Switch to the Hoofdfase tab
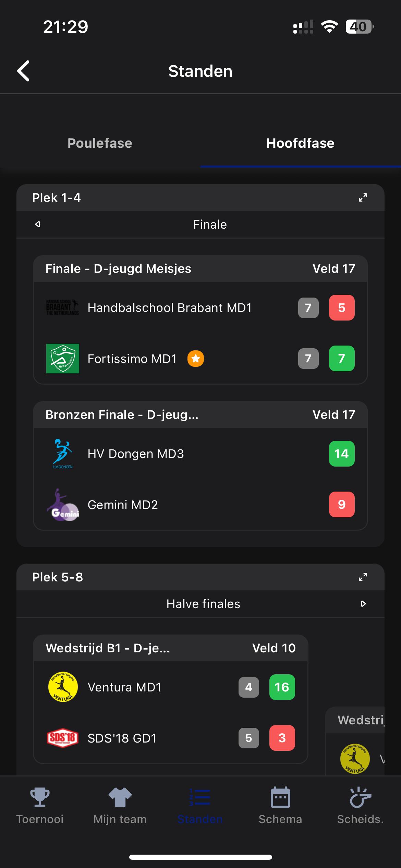The image size is (401, 868). [300, 143]
